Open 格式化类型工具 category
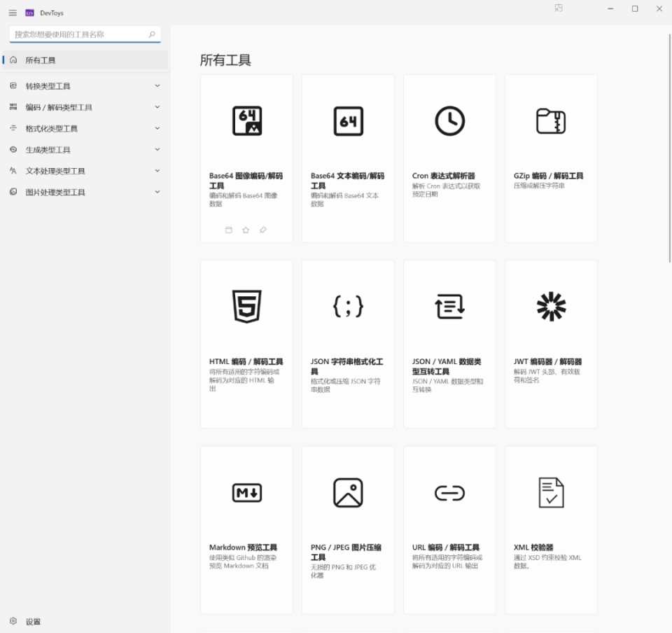The width and height of the screenshot is (672, 633). coord(85,128)
